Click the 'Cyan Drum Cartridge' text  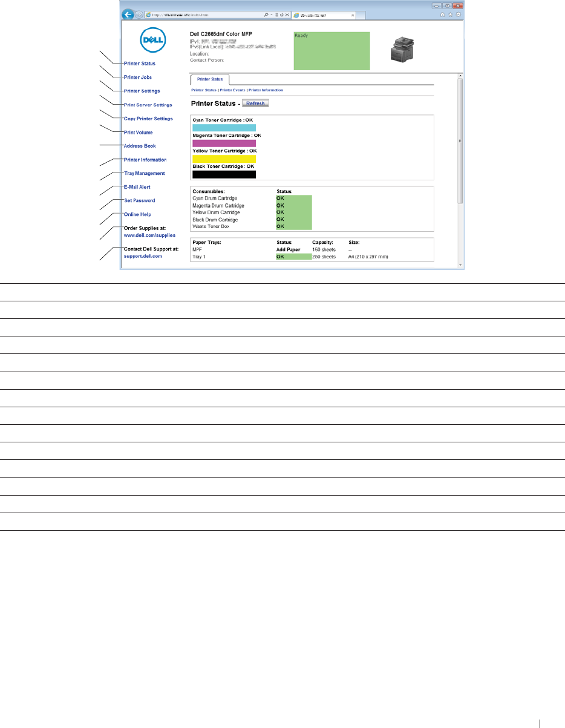(215, 198)
